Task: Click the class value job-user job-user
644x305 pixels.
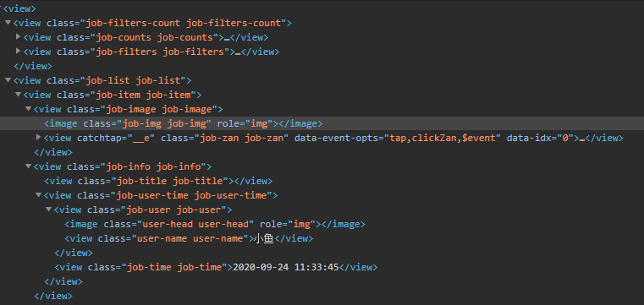Action: (173, 210)
